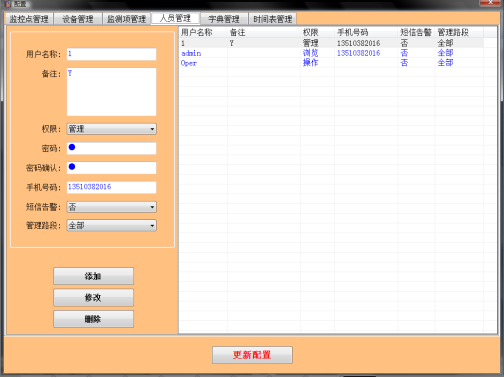Expand the 管理路段 dropdown
Screen dimensions: 504x378
click(111, 226)
